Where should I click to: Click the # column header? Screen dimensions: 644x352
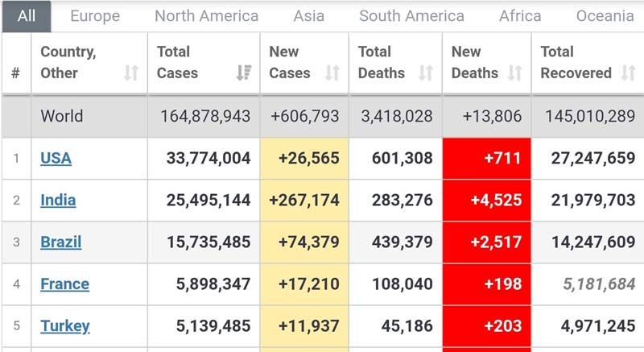coord(15,73)
